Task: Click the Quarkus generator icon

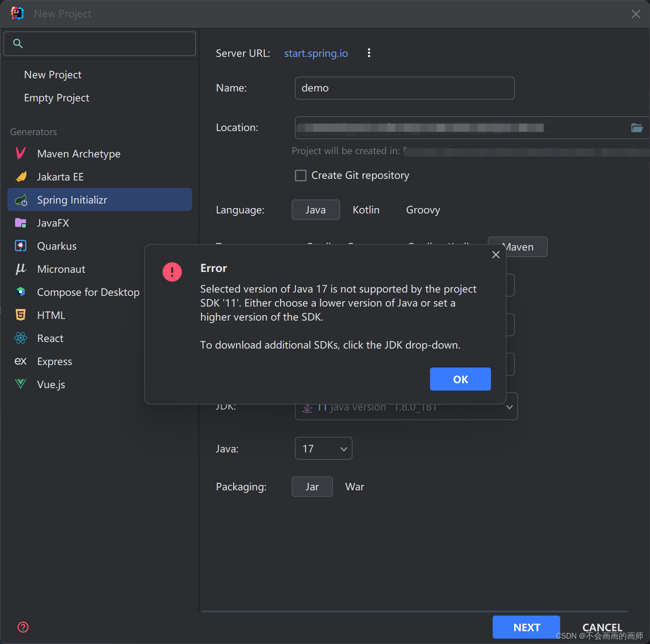Action: (x=21, y=246)
